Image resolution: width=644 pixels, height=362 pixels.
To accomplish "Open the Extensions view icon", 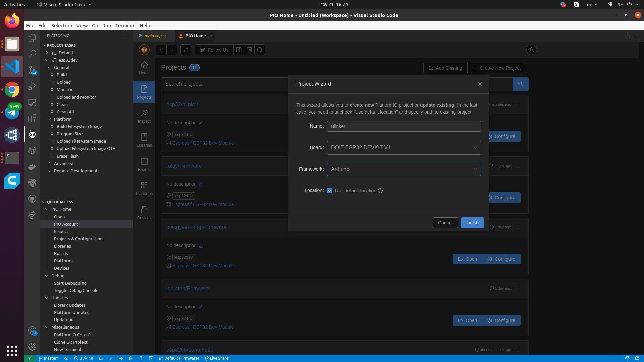I will click(x=32, y=118).
